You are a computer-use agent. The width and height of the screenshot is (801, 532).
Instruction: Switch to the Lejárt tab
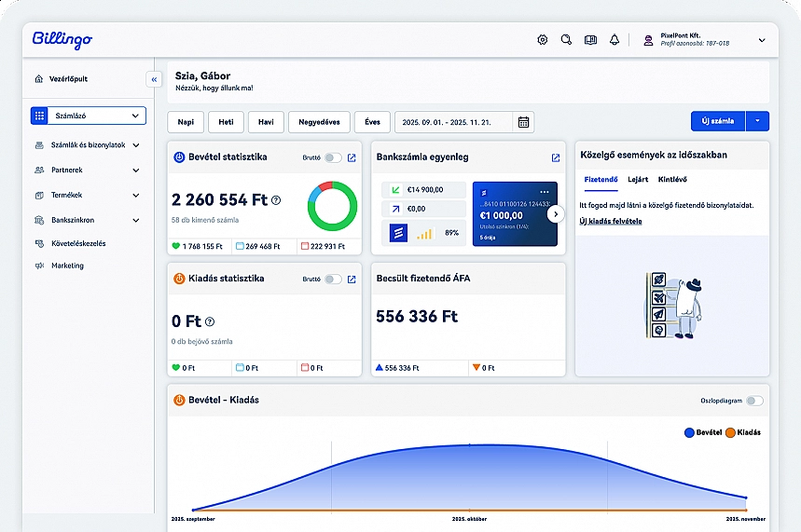[638, 179]
